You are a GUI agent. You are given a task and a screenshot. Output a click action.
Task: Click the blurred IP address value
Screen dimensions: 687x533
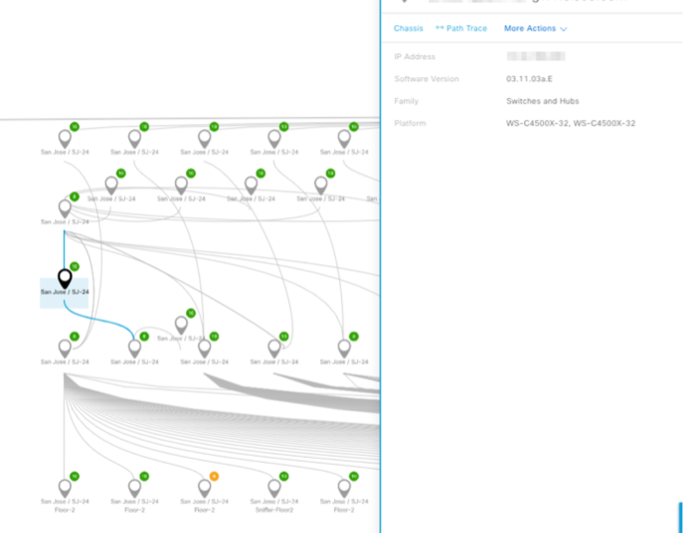tap(536, 56)
